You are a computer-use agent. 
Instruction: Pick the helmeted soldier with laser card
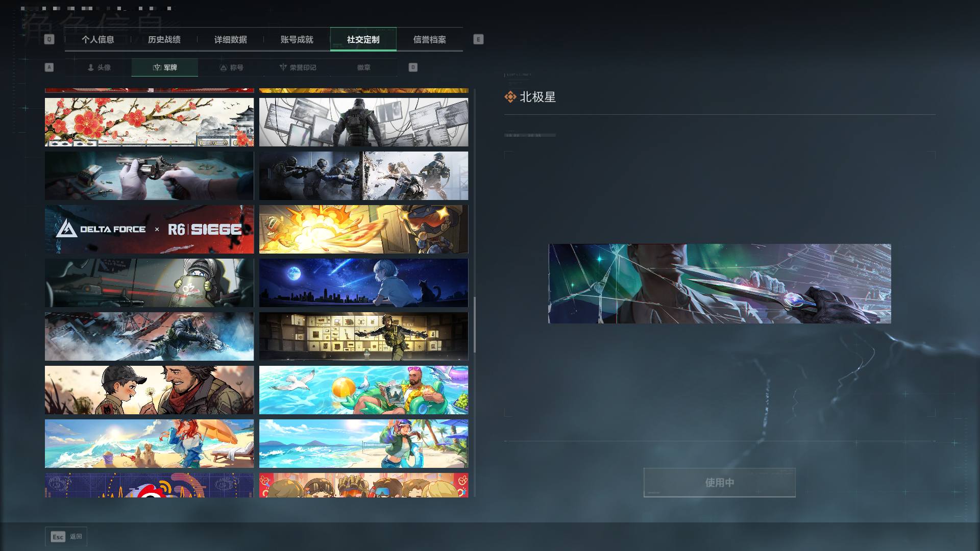click(x=149, y=283)
